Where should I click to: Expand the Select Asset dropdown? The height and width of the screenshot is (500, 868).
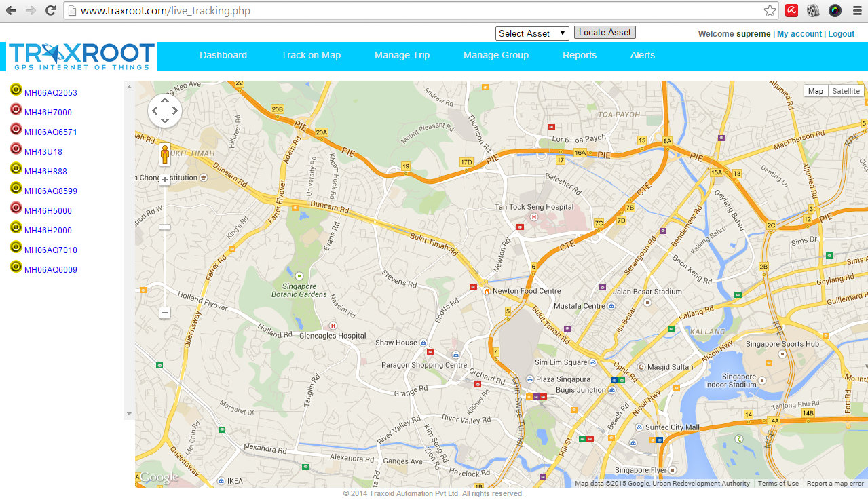532,33
